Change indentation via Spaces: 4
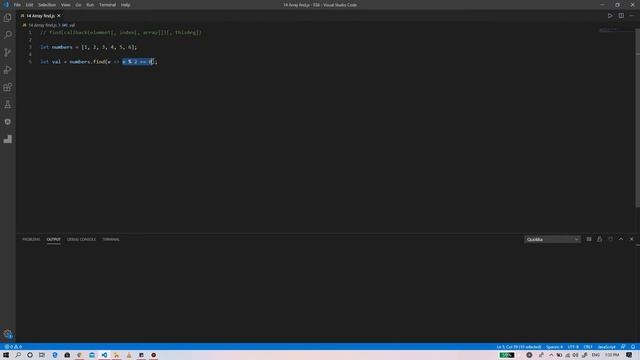The width and height of the screenshot is (640, 360). point(554,347)
